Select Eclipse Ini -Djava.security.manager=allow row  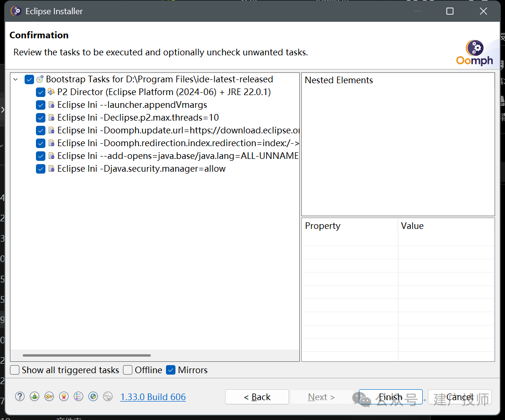coord(141,169)
